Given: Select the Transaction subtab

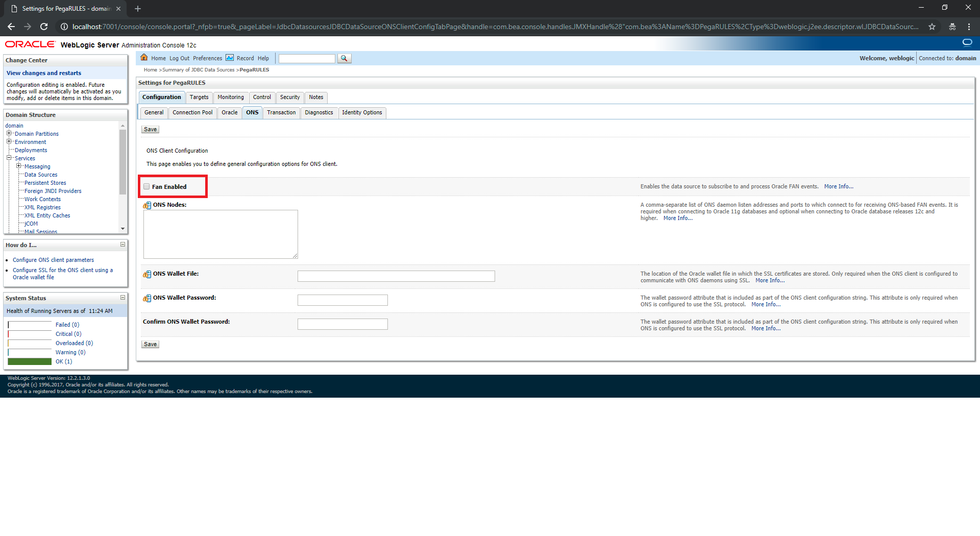Looking at the screenshot, I should pos(281,113).
